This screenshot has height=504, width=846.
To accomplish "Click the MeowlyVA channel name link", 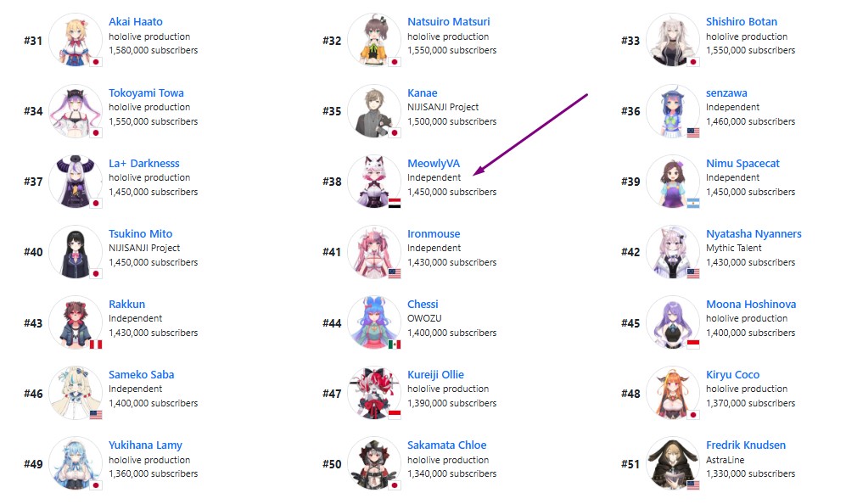I will click(434, 163).
